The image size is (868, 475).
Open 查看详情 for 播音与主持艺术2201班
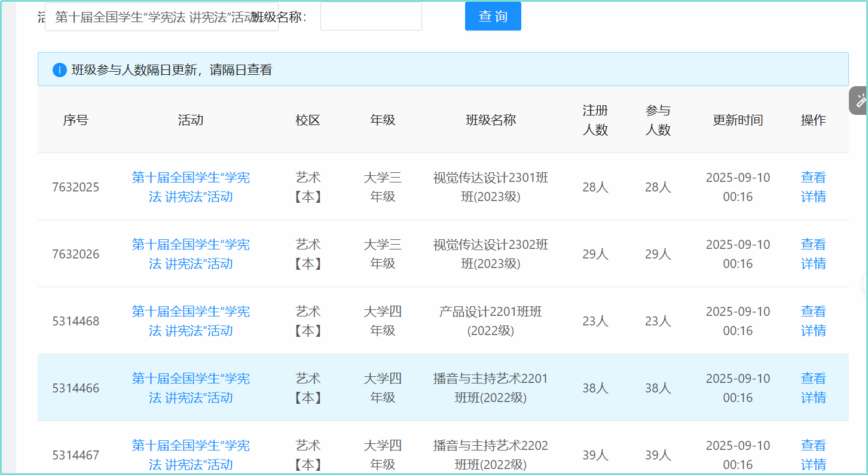(813, 388)
